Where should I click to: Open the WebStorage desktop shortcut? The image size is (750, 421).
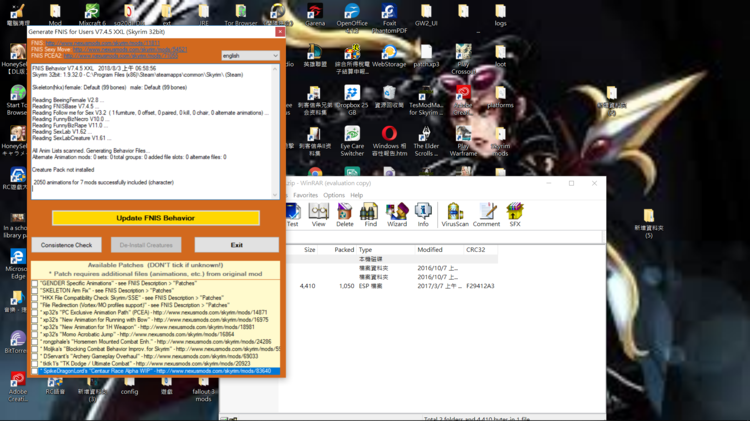pyautogui.click(x=389, y=55)
